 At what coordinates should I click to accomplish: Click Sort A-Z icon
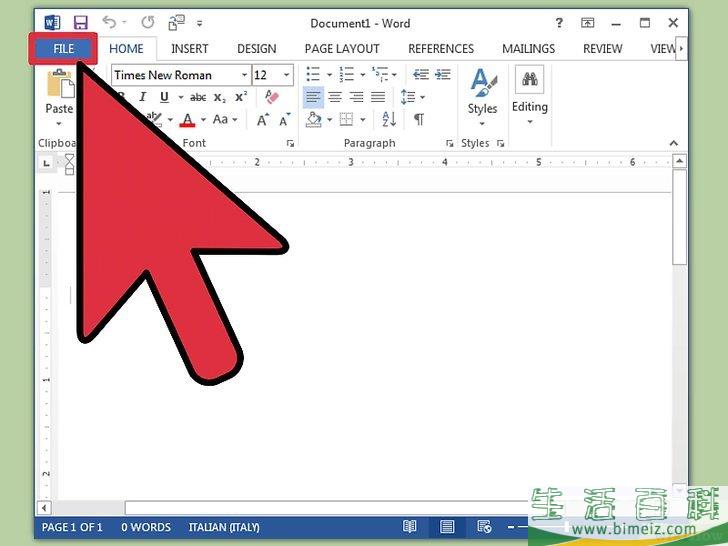pos(389,120)
